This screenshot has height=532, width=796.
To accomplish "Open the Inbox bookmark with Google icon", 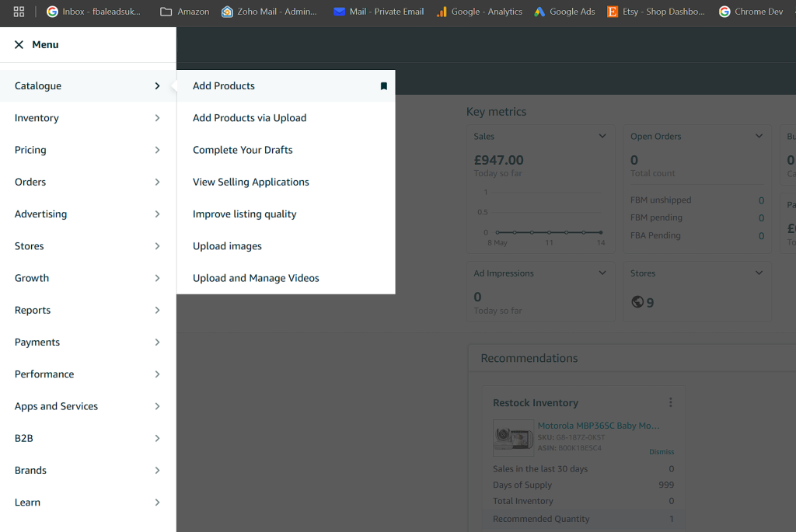I will coord(93,12).
